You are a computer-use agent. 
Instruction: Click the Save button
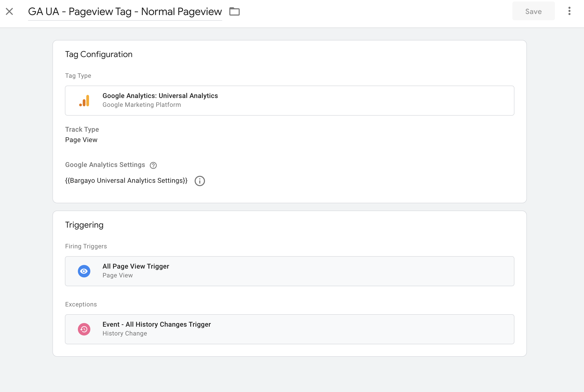pyautogui.click(x=533, y=11)
